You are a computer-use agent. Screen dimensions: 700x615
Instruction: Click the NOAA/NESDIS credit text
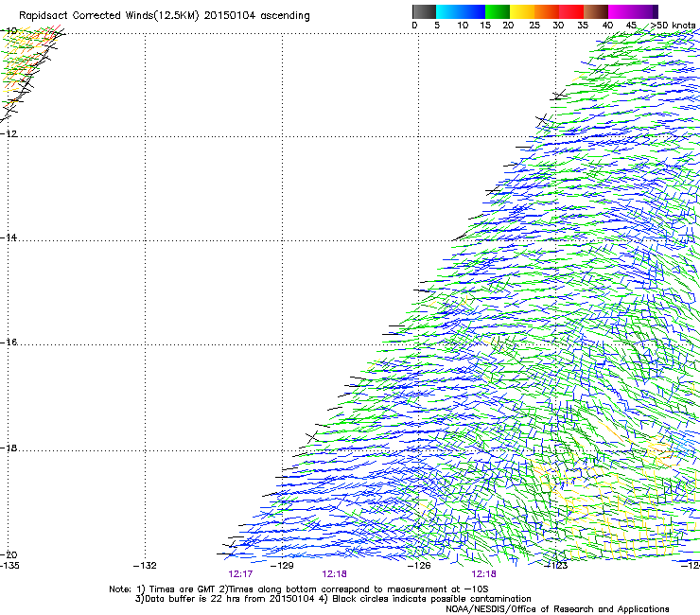[x=557, y=608]
